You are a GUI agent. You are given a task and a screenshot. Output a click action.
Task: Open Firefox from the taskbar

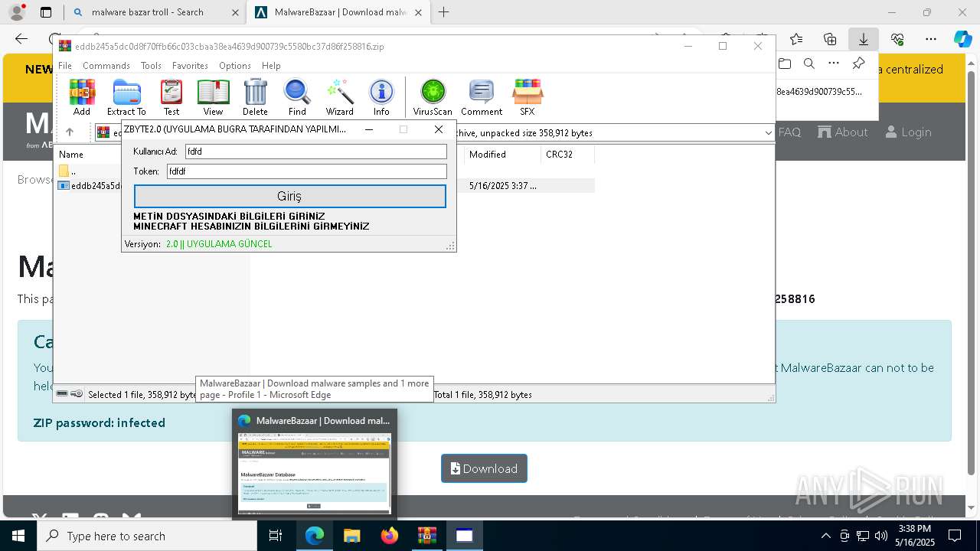point(389,536)
